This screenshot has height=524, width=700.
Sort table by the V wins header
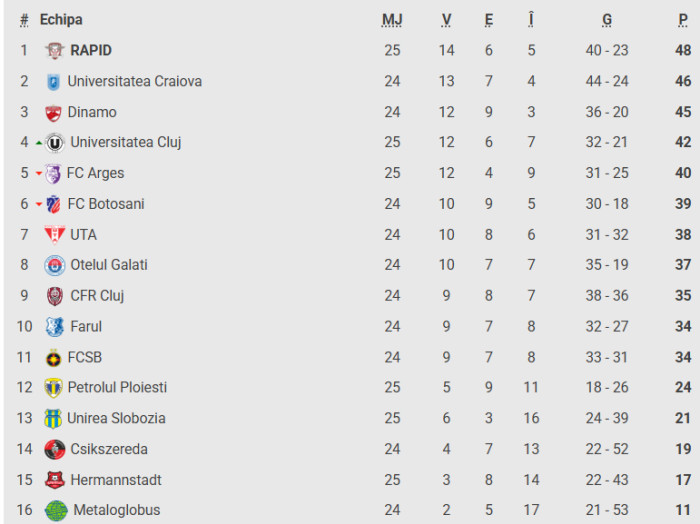pos(446,20)
